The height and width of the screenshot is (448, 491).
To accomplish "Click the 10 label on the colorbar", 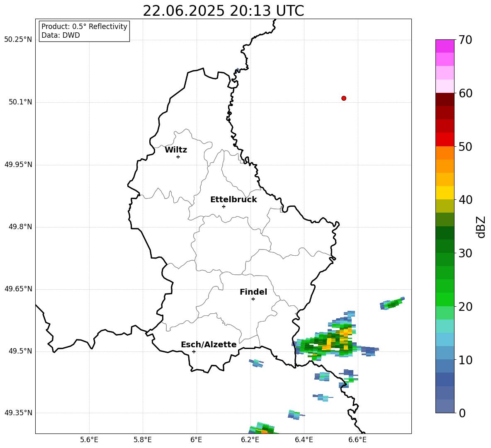I will click(x=465, y=360).
